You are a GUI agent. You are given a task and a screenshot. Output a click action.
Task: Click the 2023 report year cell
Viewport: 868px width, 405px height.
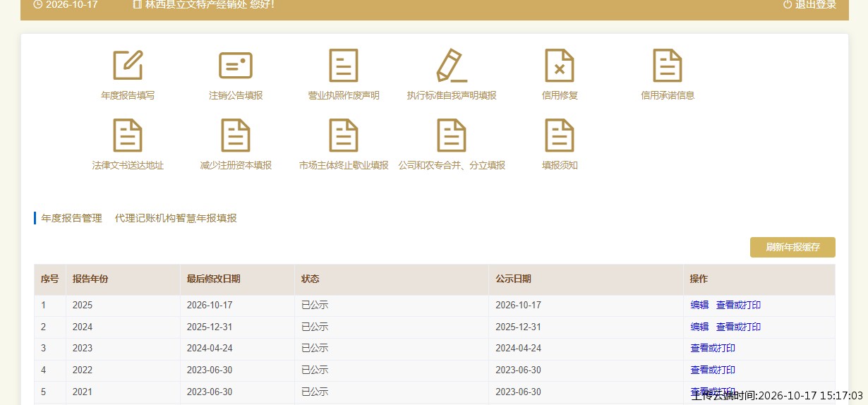coord(123,348)
